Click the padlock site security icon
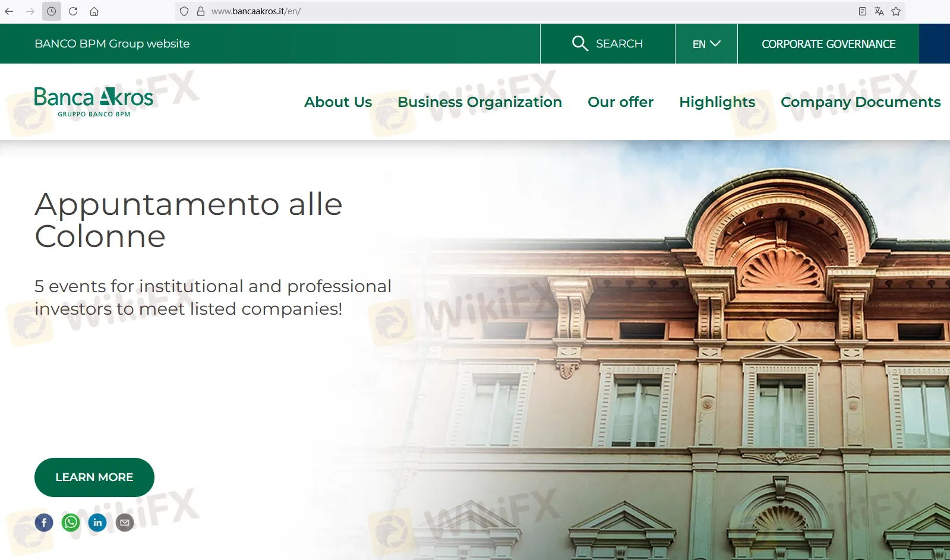Viewport: 950px width, 560px height. click(201, 11)
